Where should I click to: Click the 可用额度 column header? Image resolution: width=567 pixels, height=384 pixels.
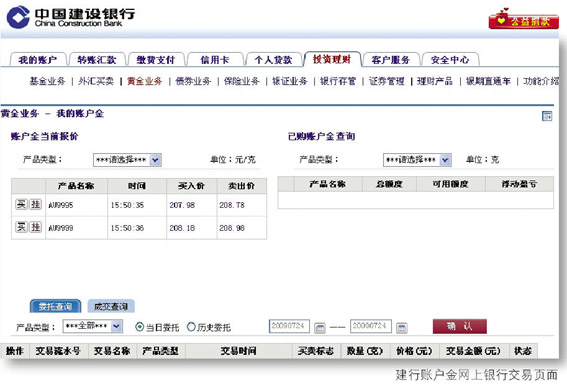pos(451,184)
